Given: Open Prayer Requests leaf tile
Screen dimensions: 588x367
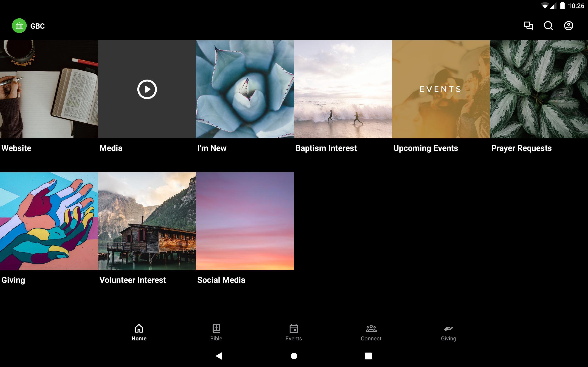Looking at the screenshot, I should coord(539,89).
